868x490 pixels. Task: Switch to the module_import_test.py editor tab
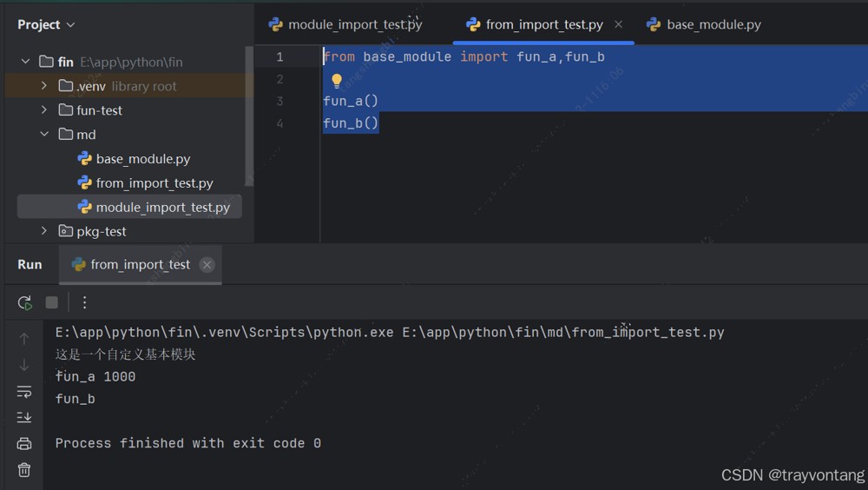point(345,25)
